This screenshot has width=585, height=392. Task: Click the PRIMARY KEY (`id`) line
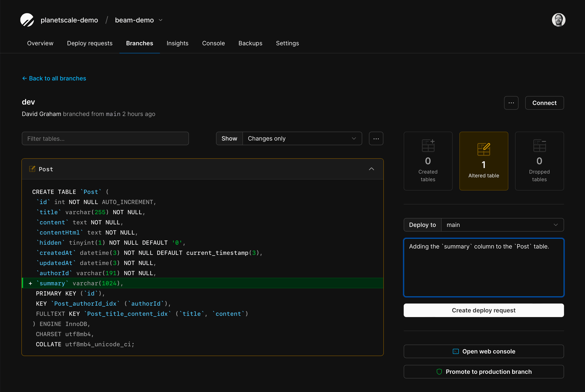70,294
